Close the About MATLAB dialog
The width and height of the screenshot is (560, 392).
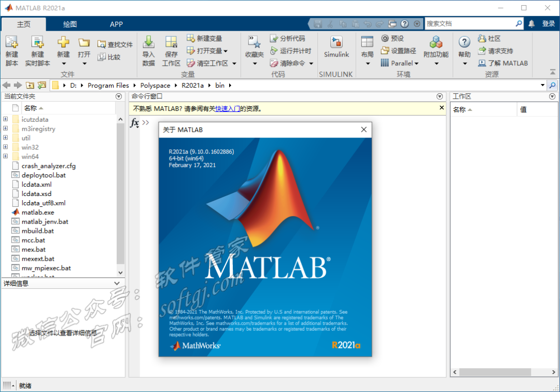[363, 129]
